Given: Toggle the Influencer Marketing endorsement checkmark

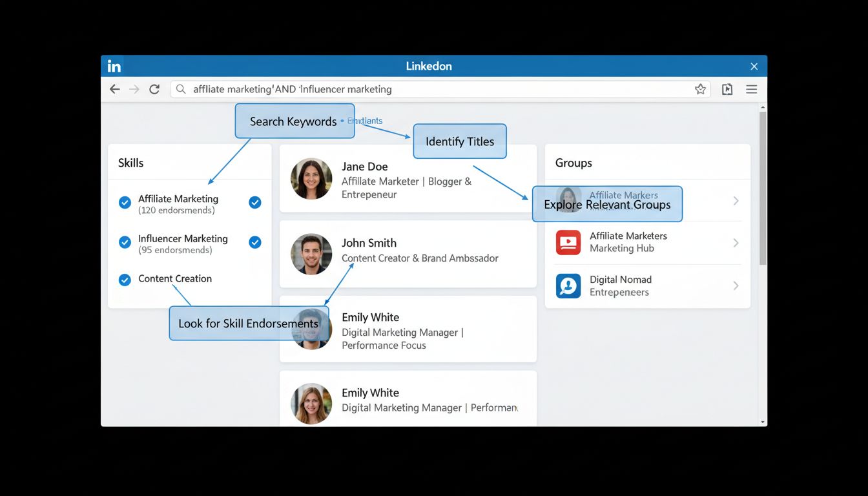Looking at the screenshot, I should pyautogui.click(x=254, y=242).
